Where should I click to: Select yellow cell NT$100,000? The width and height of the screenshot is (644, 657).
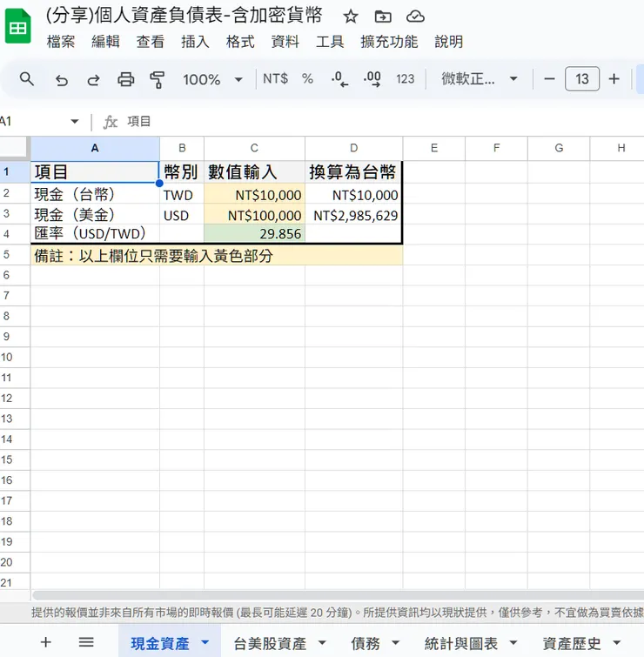point(254,215)
